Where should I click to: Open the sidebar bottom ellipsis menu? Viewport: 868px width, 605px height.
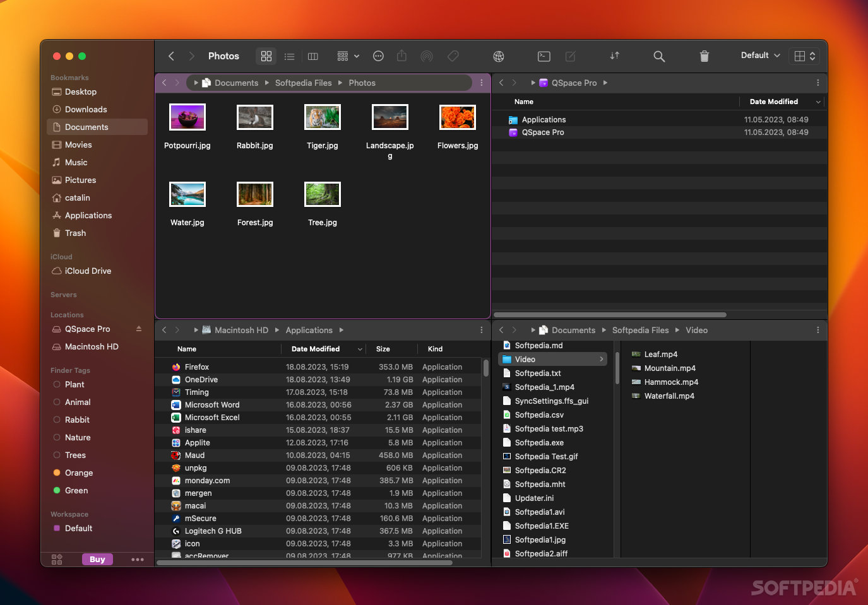pyautogui.click(x=138, y=559)
